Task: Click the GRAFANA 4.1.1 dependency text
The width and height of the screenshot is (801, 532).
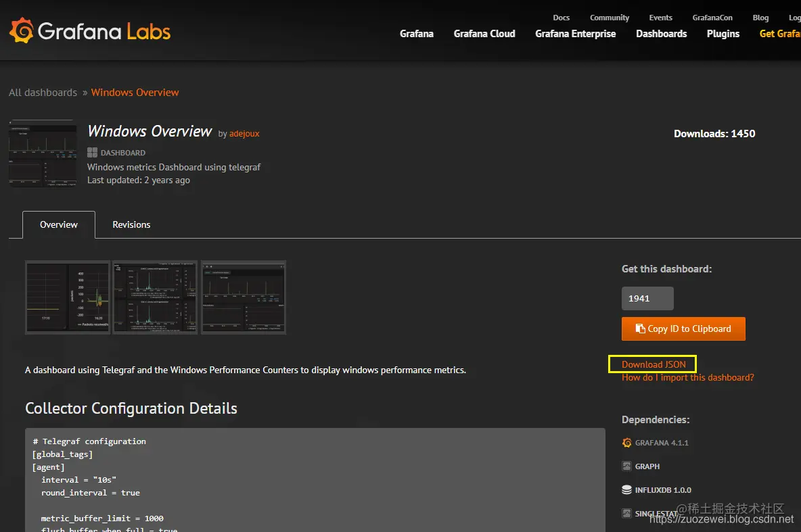Action: (x=662, y=443)
